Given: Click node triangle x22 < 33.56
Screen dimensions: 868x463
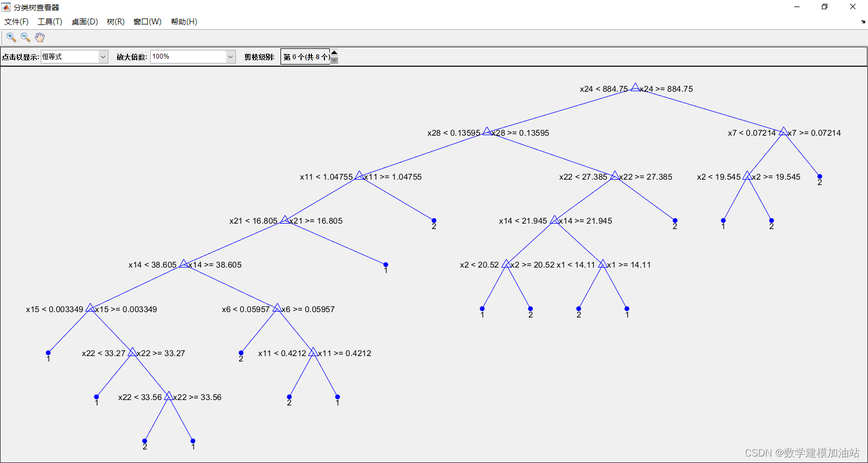Looking at the screenshot, I should tap(169, 396).
